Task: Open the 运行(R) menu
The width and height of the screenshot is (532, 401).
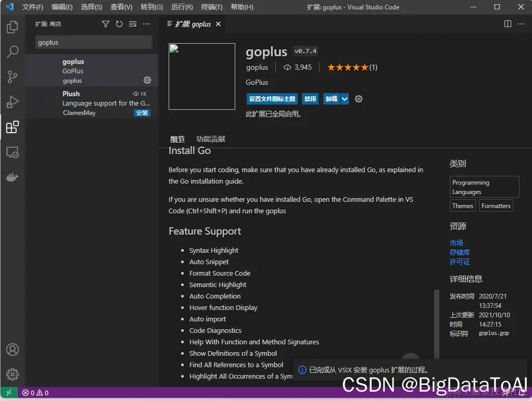Action: click(182, 7)
